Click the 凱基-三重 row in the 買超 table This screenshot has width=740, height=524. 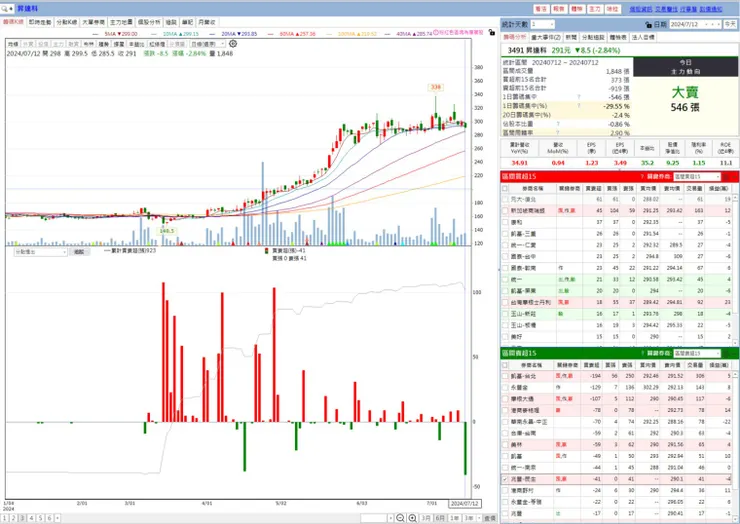616,234
